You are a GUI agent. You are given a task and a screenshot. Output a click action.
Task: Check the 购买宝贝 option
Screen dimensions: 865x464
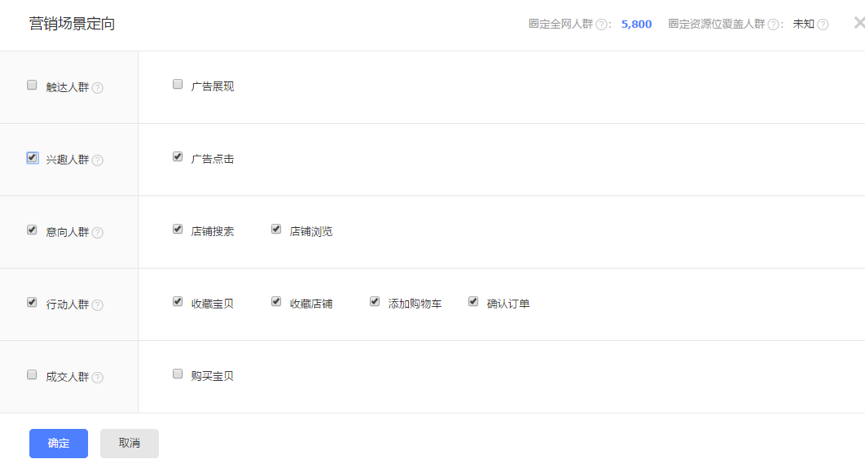[178, 374]
